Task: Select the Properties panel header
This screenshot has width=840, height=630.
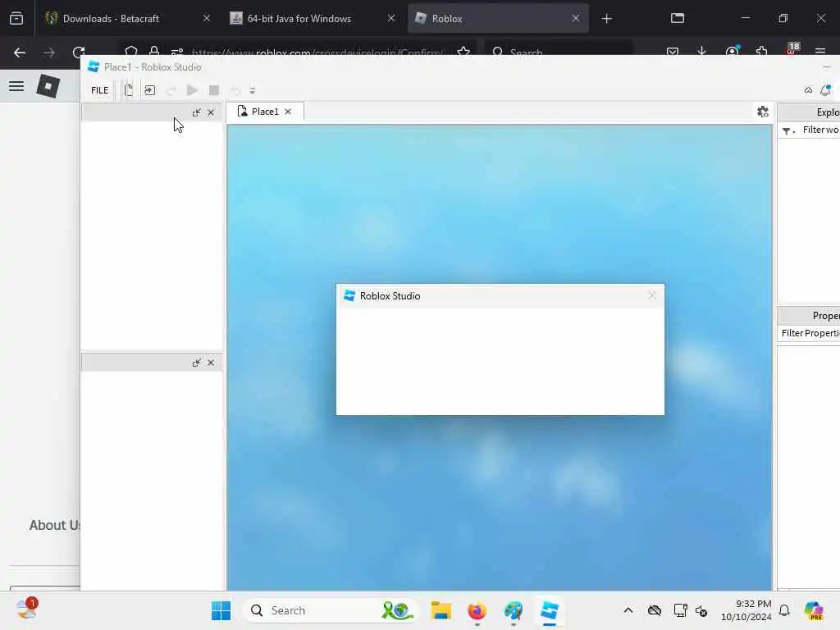Action: pyautogui.click(x=809, y=316)
